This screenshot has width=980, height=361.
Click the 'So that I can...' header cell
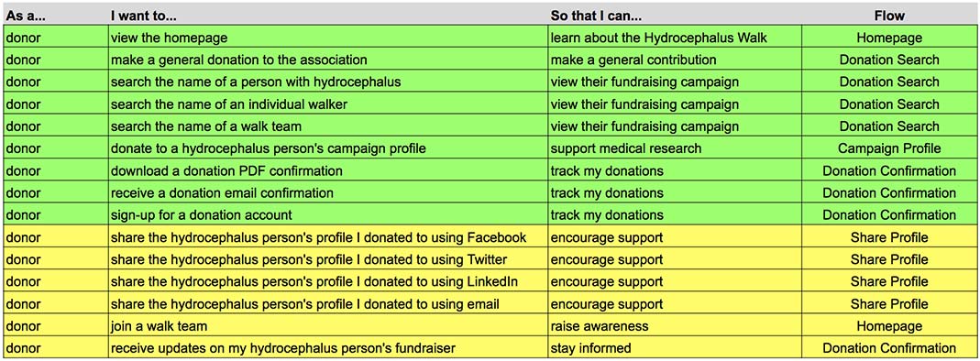(x=675, y=16)
